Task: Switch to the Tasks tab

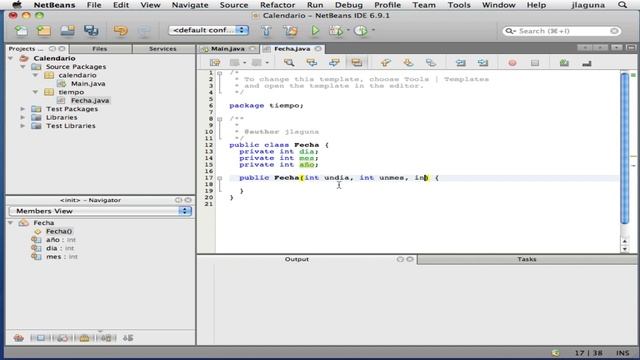Action: (x=527, y=259)
